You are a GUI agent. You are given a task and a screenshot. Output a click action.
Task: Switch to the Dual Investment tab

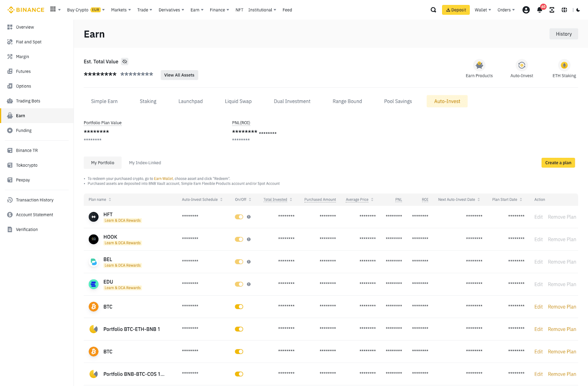[x=292, y=101]
